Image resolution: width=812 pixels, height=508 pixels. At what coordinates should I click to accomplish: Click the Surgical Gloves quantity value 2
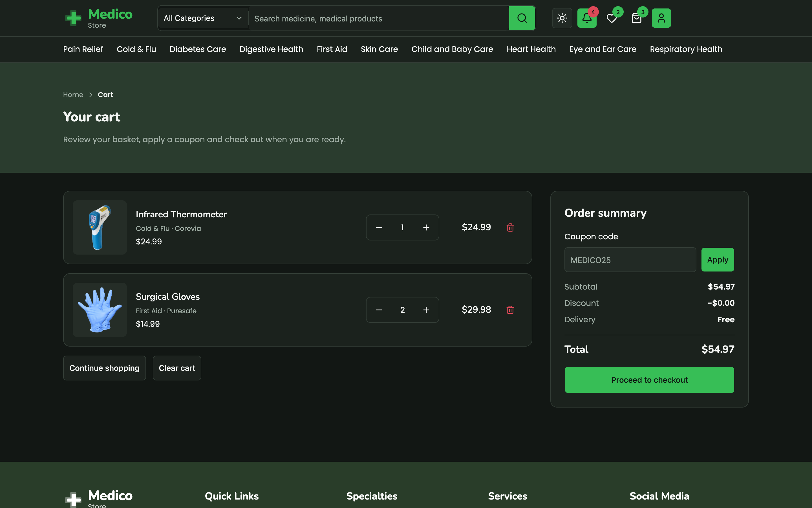coord(402,310)
